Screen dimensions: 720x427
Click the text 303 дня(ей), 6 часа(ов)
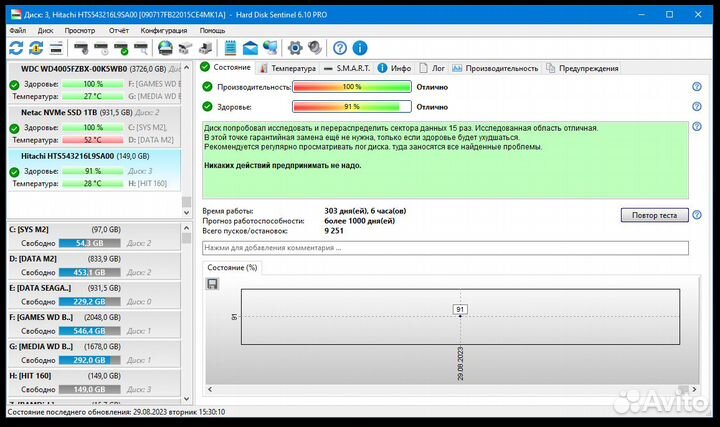[365, 211]
